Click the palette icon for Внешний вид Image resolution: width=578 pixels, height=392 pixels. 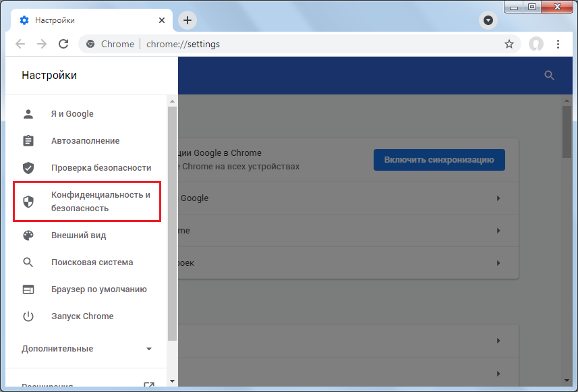(x=28, y=235)
